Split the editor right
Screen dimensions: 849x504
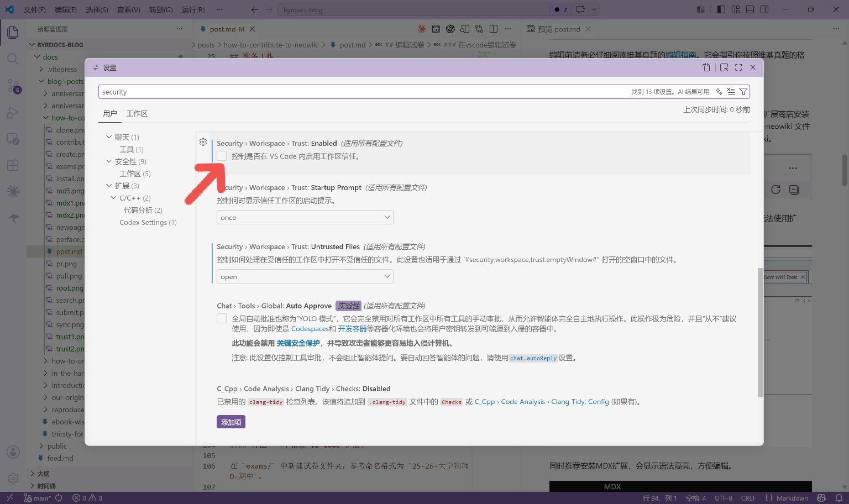[494, 29]
